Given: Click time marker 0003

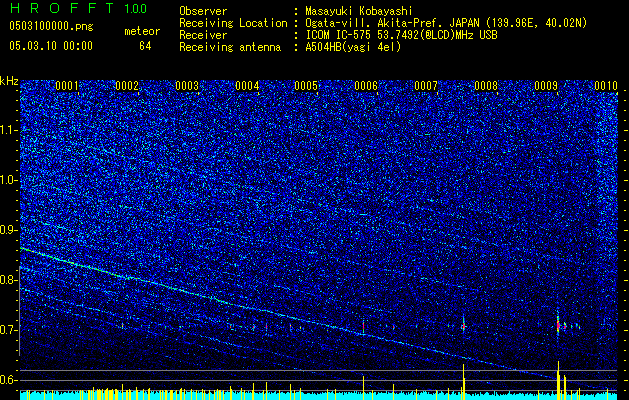Looking at the screenshot, I should coord(187,86).
